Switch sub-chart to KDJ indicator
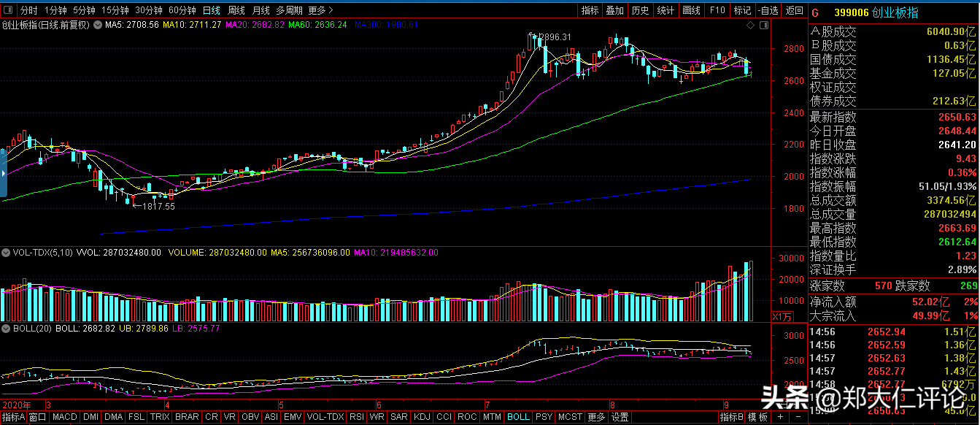 click(422, 417)
